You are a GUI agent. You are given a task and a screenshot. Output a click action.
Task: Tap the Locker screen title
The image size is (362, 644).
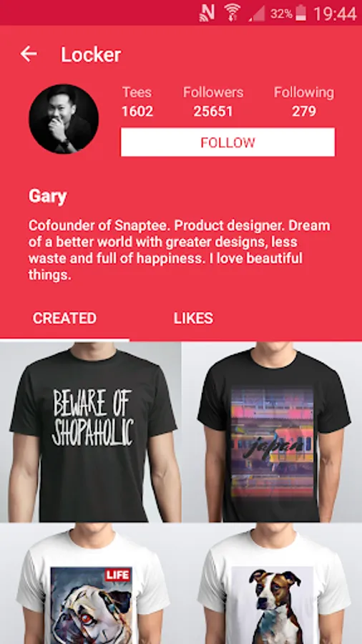(91, 54)
